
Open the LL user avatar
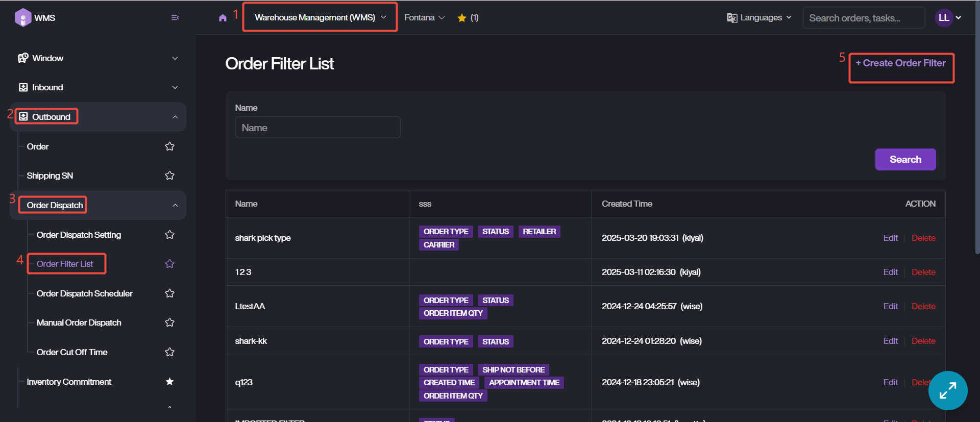click(x=944, y=17)
